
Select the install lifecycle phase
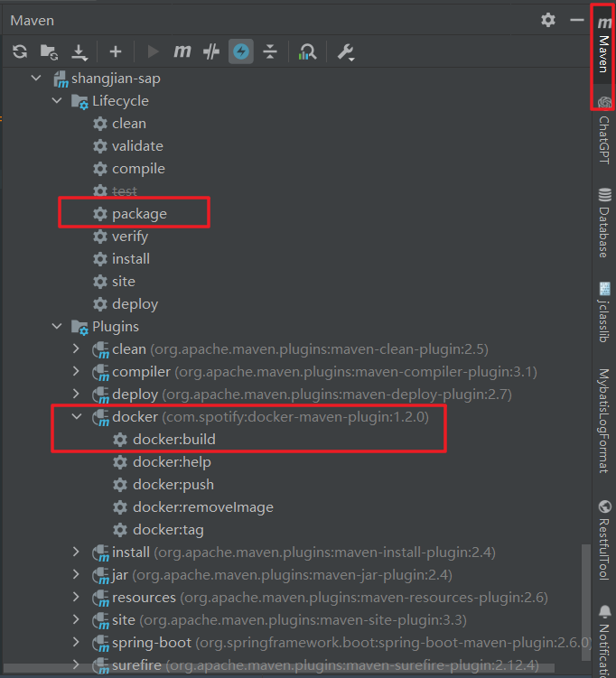coord(131,259)
